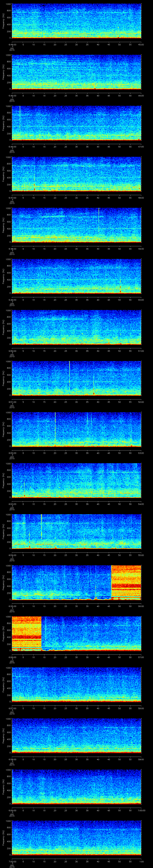Viewport: 153px width, 868px height.
Task: Click the "6:50:00" start time label
Action: 12,351
